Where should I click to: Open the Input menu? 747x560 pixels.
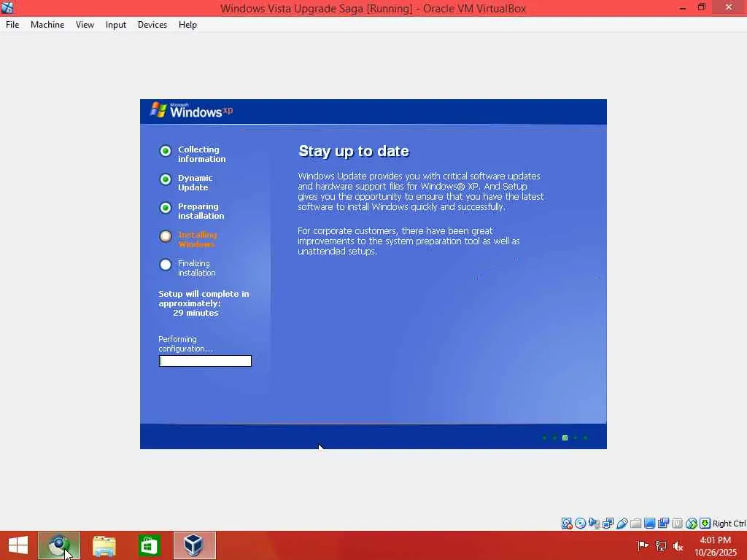pos(116,25)
